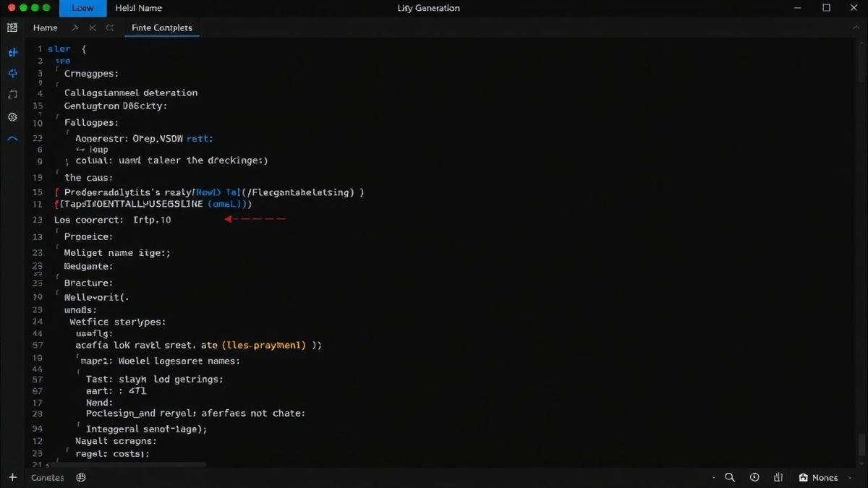868x488 pixels.
Task: Click the red marker beside line 15 "Prodesradalytits"
Action: point(57,192)
